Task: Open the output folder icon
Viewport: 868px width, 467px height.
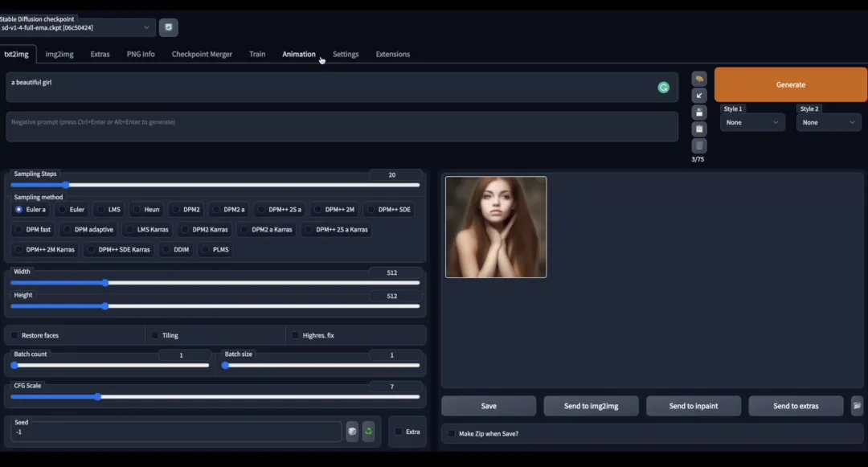Action: coord(857,406)
